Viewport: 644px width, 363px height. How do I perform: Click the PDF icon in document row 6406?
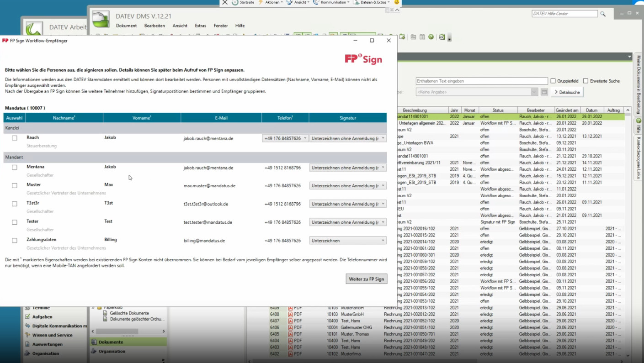290,327
